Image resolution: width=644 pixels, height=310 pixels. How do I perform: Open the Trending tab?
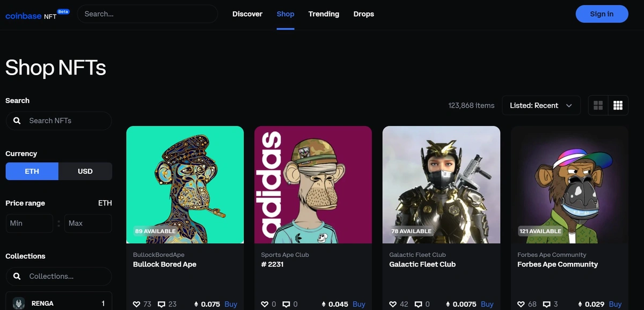pyautogui.click(x=324, y=14)
